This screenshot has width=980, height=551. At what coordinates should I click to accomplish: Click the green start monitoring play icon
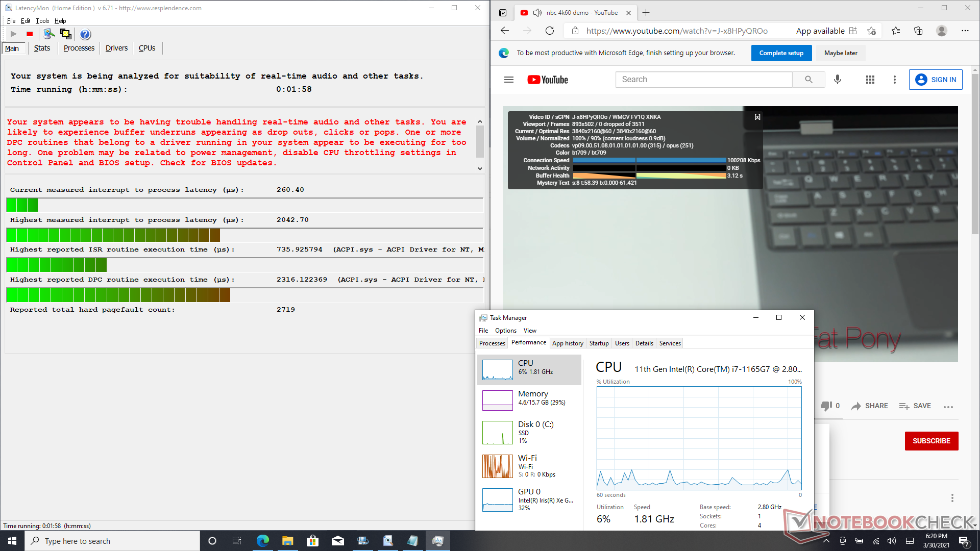tap(14, 34)
